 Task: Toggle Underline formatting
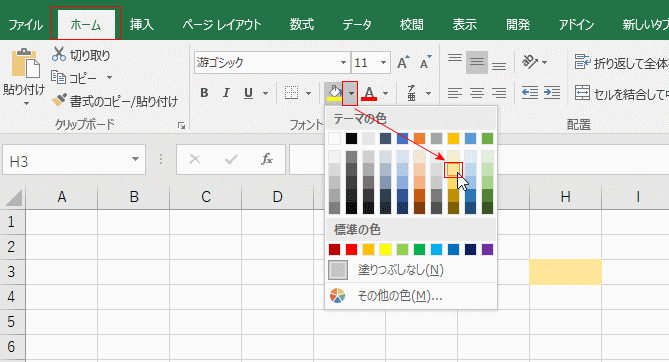248,93
